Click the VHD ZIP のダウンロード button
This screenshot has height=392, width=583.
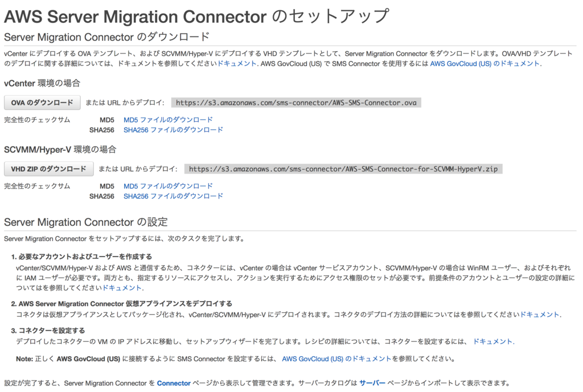[x=47, y=168]
